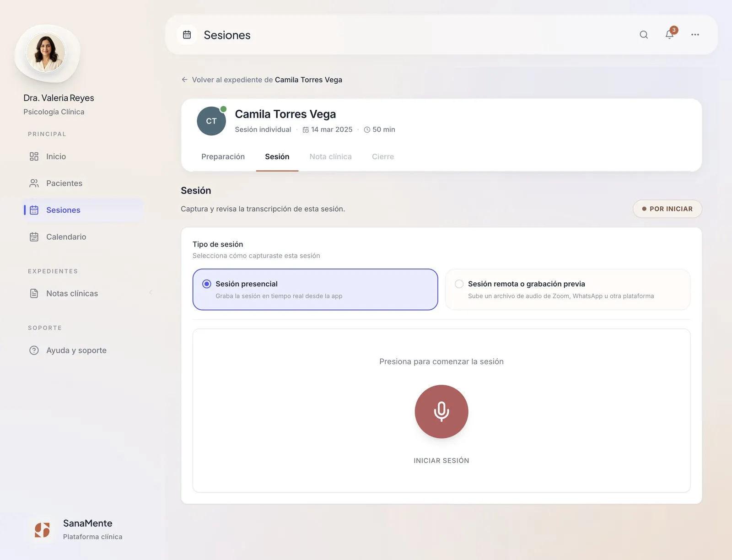Follow the Volver al expediente link
This screenshot has width=732, height=560.
pos(262,80)
